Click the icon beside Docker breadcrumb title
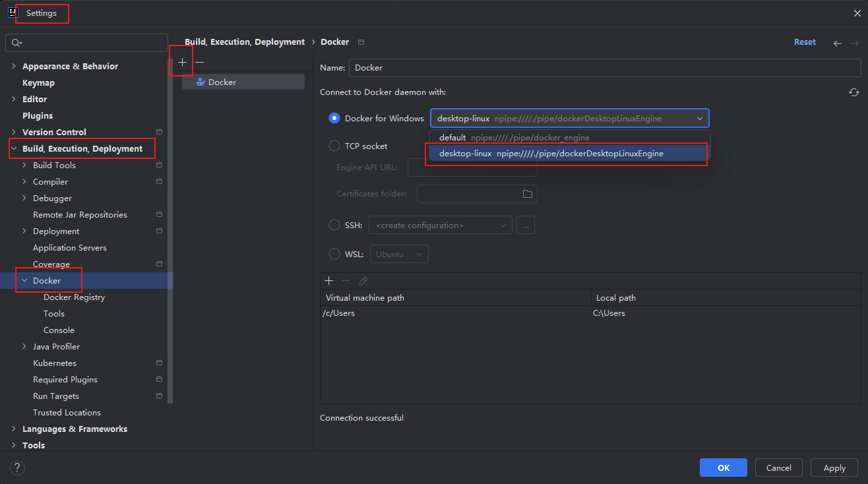868x484 pixels. (x=361, y=42)
